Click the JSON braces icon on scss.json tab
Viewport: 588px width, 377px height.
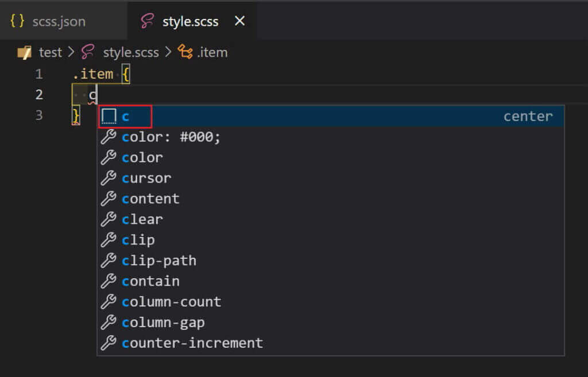click(x=17, y=21)
